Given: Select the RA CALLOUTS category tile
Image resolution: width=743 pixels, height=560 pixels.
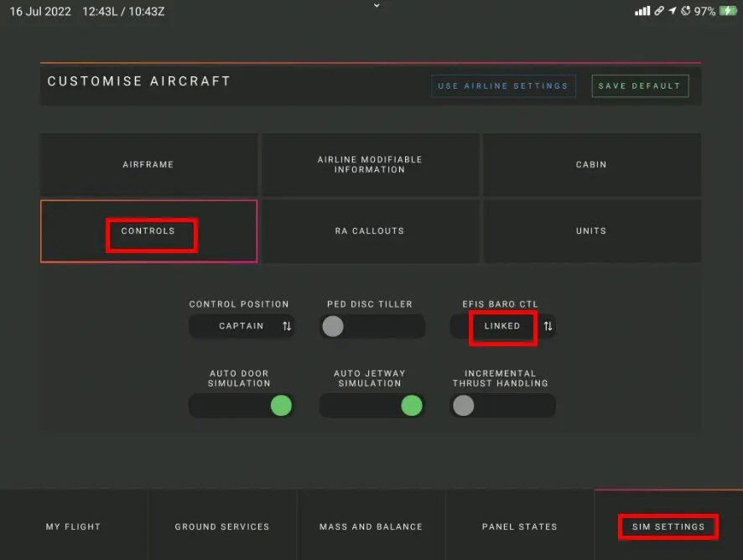Looking at the screenshot, I should click(x=370, y=231).
